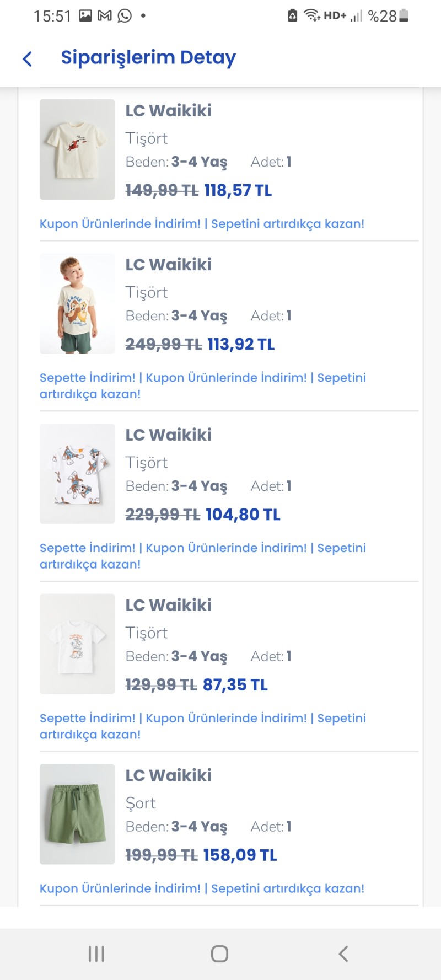The image size is (441, 980).
Task: Tap the battery indicator icon
Action: point(404,16)
